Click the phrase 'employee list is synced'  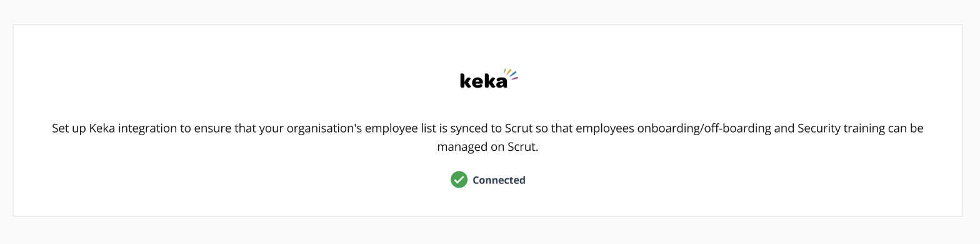(x=426, y=128)
